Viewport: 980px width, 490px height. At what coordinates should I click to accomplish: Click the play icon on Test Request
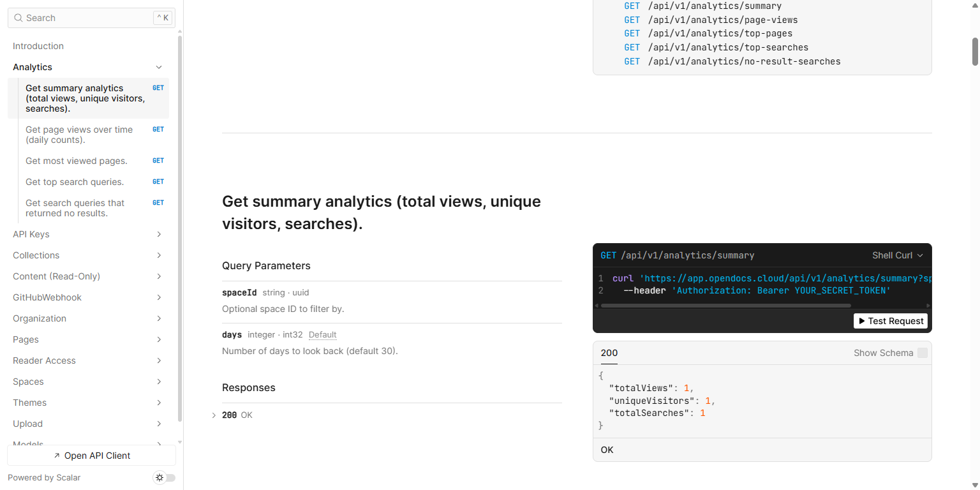coord(862,321)
